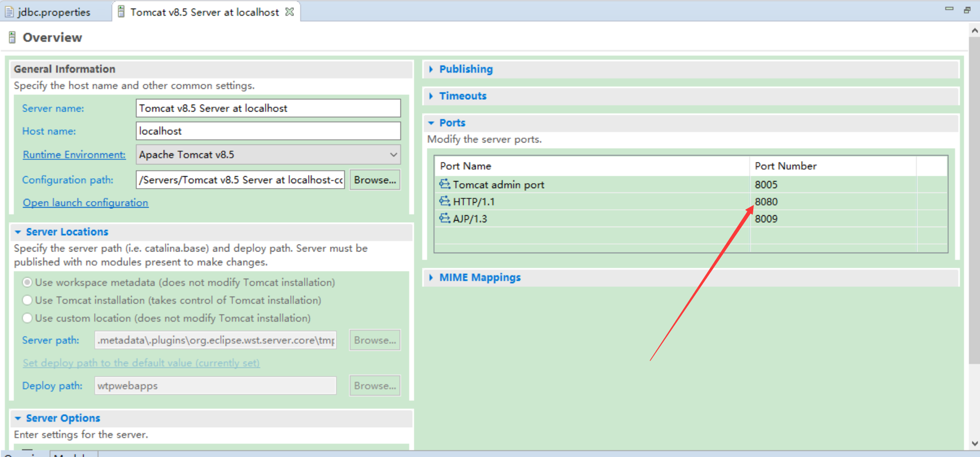Image resolution: width=980 pixels, height=457 pixels.
Task: Focus the Server name field
Action: tap(268, 108)
